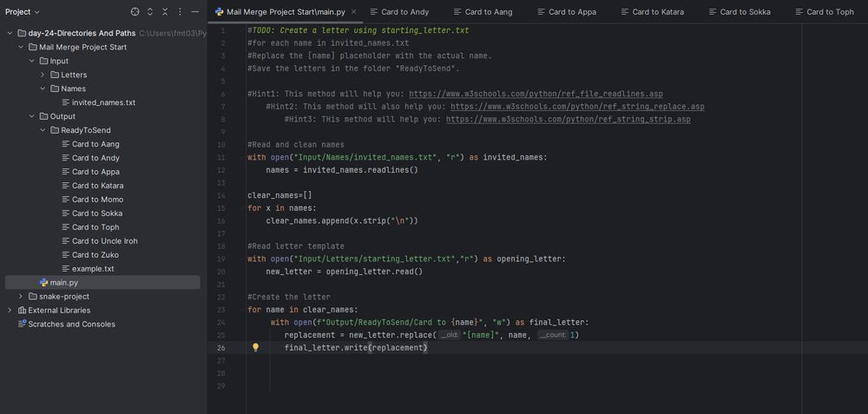The height and width of the screenshot is (414, 868).
Task: Collapse the day-24-Directories And Paths root
Action: point(10,33)
